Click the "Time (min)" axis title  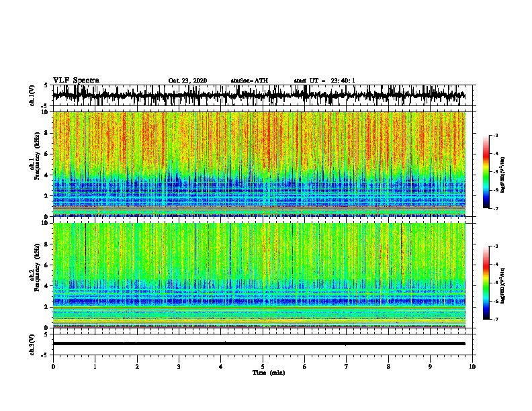tap(269, 373)
